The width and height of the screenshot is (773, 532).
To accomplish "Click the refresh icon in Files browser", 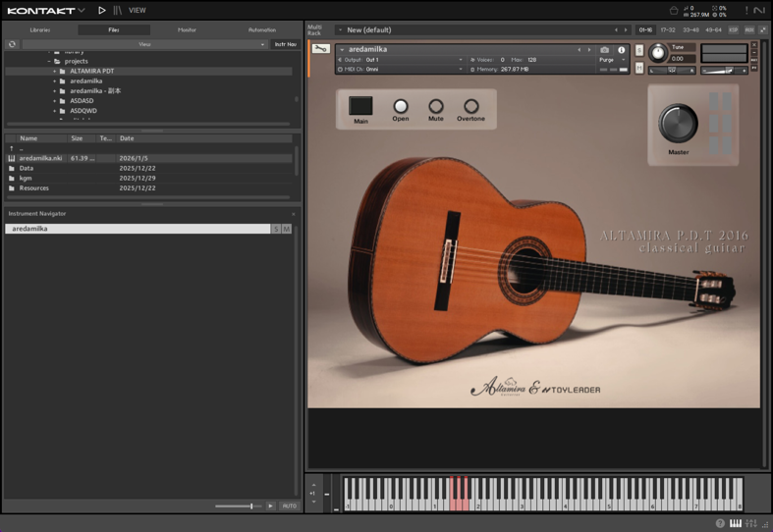I will click(13, 44).
